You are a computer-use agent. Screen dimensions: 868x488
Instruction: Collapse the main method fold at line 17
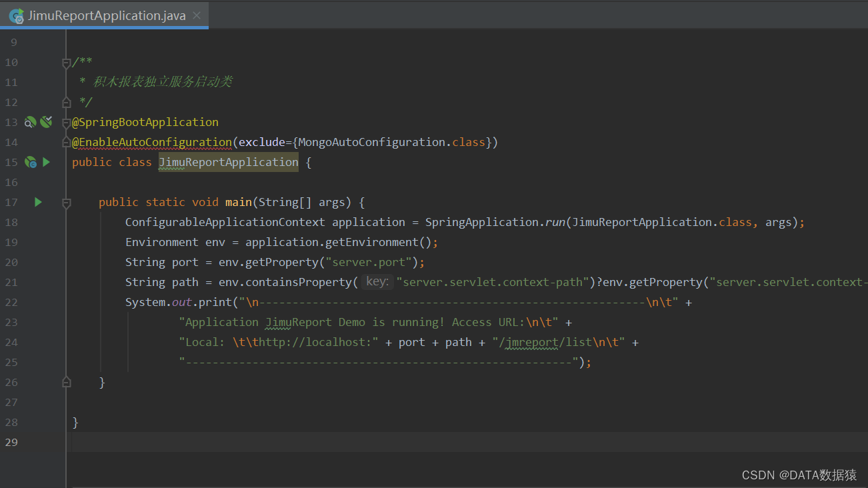tap(66, 203)
